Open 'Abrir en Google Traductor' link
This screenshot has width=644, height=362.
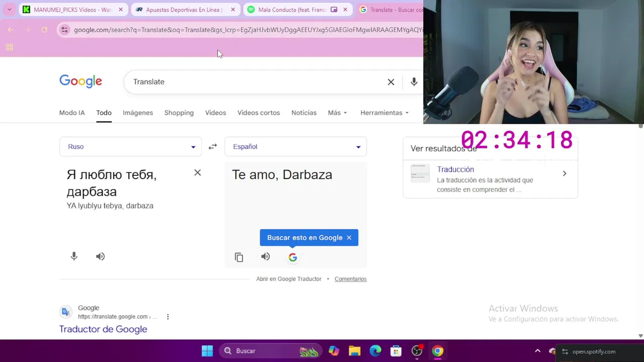(289, 279)
